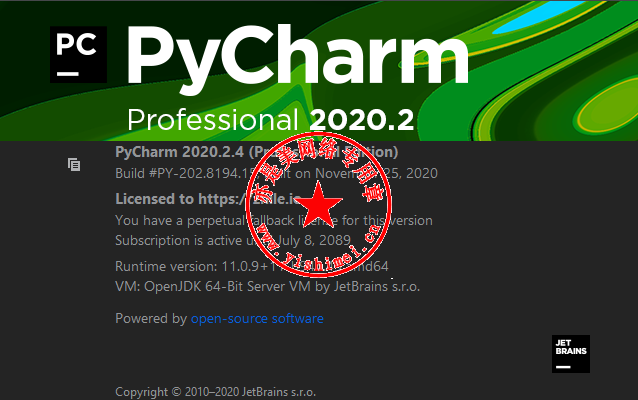Screen dimensions: 638x400
Task: Click the copy-to-clipboard icon beside version info
Action: coord(74,164)
